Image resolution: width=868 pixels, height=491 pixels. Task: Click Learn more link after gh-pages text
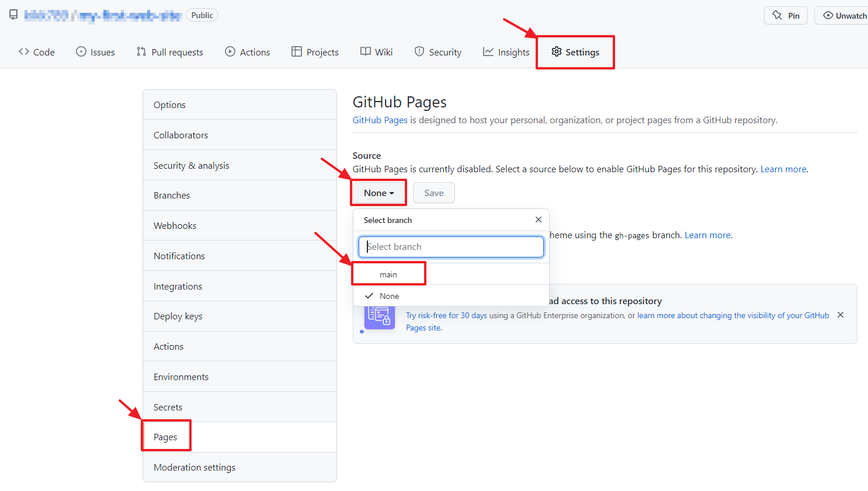pyautogui.click(x=707, y=235)
